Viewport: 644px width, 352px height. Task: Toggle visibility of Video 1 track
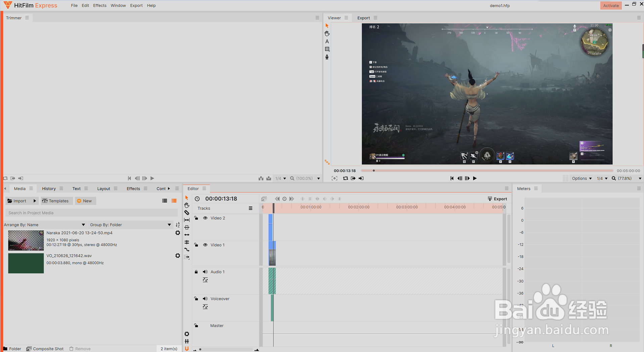pos(205,245)
